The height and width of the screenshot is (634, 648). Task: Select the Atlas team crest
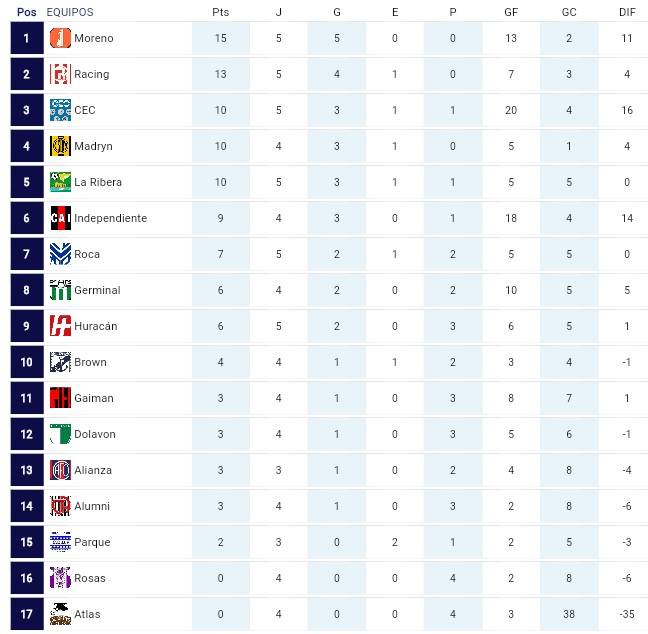[60, 614]
